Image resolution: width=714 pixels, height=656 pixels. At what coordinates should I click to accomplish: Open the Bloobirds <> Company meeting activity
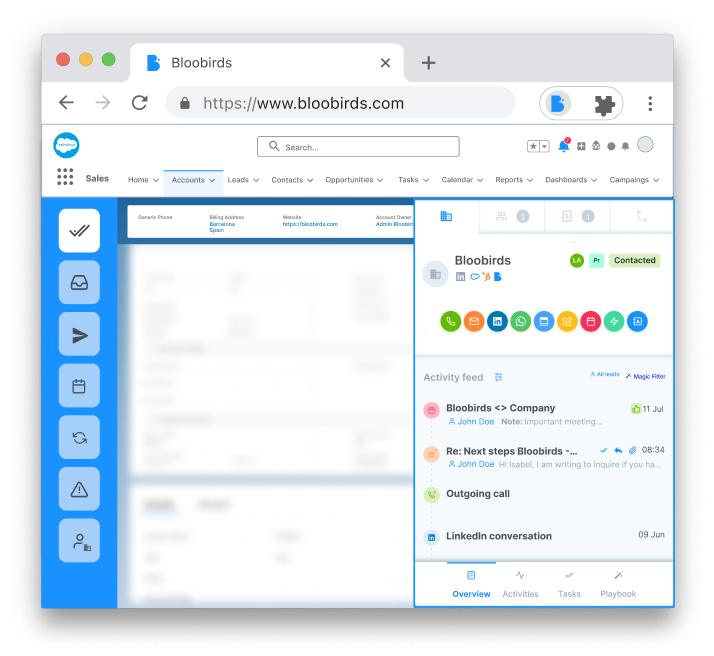544,414
